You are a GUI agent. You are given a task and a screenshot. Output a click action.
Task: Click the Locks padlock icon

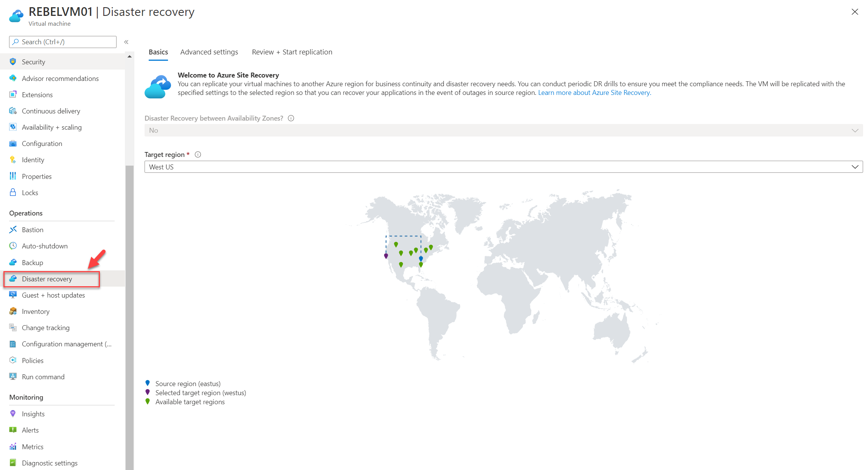[13, 192]
